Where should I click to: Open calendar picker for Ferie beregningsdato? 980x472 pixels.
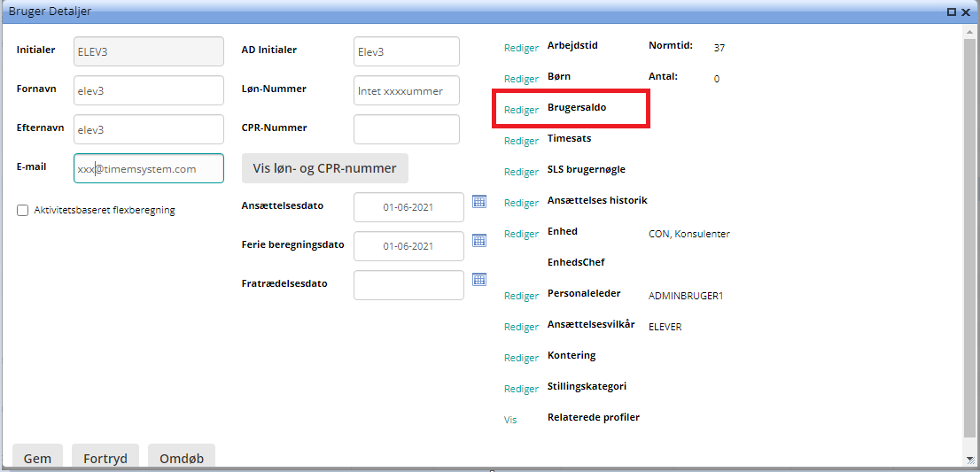[479, 241]
